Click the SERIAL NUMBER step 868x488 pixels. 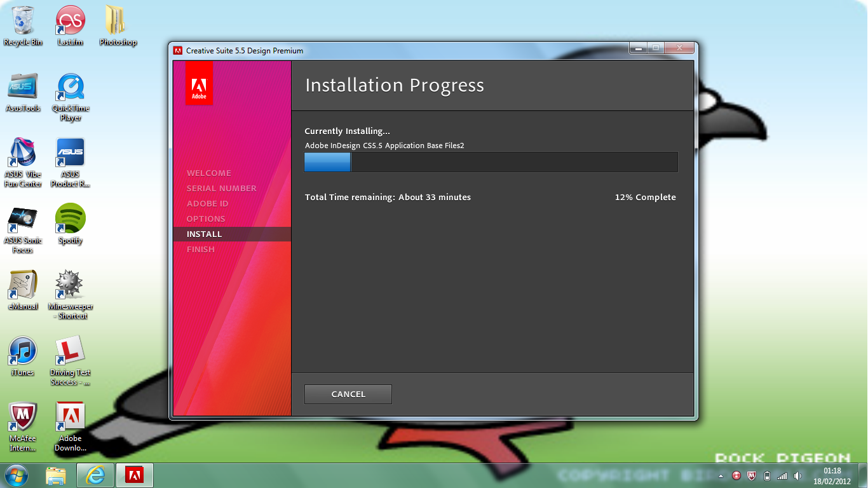(x=222, y=188)
